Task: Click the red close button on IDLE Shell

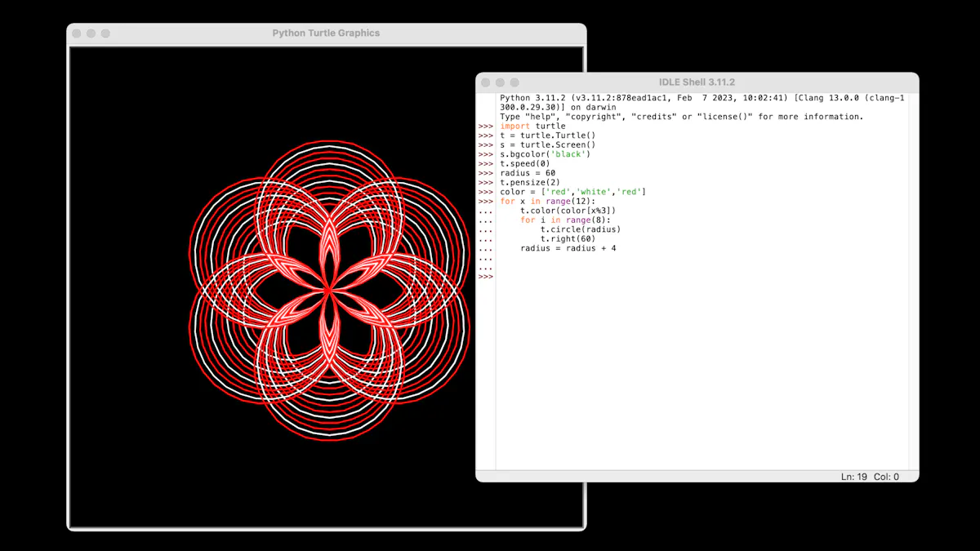Action: [485, 82]
